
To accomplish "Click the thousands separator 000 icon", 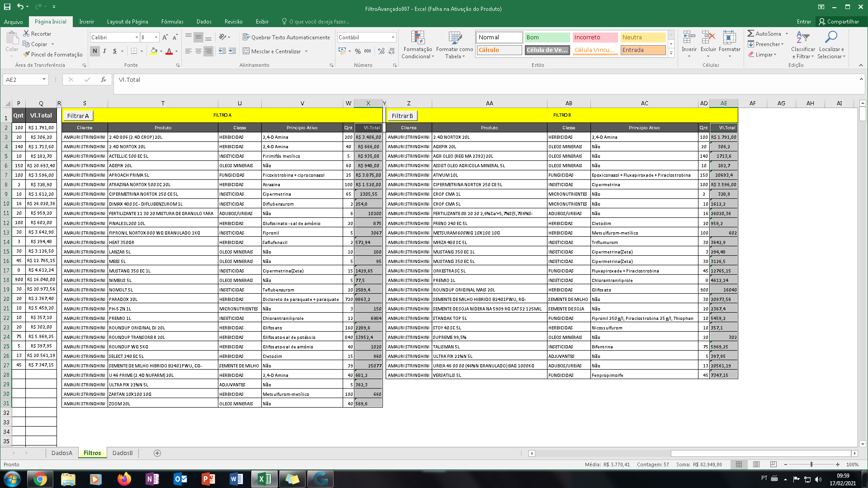I will pos(368,51).
